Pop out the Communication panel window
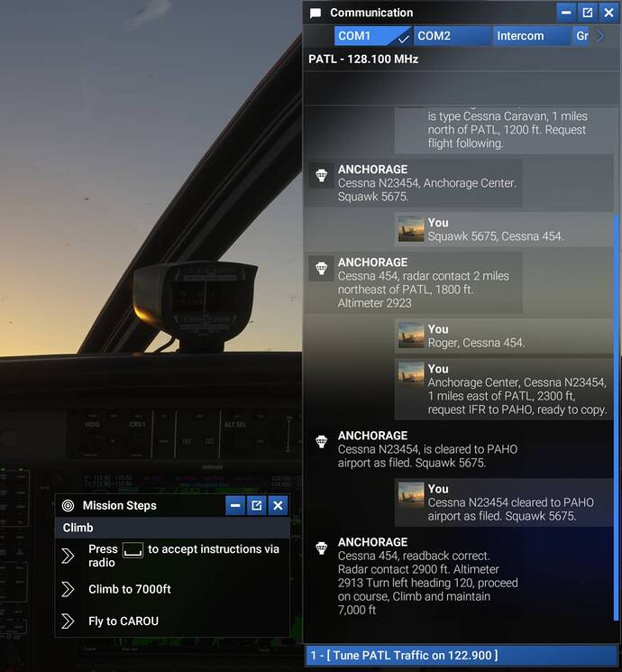The height and width of the screenshot is (672, 622). click(588, 13)
